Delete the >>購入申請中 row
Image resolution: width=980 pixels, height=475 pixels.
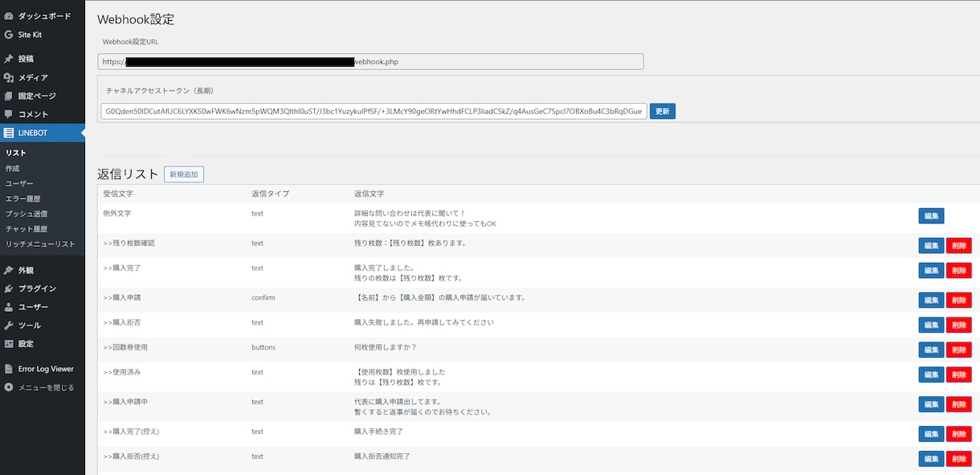959,404
